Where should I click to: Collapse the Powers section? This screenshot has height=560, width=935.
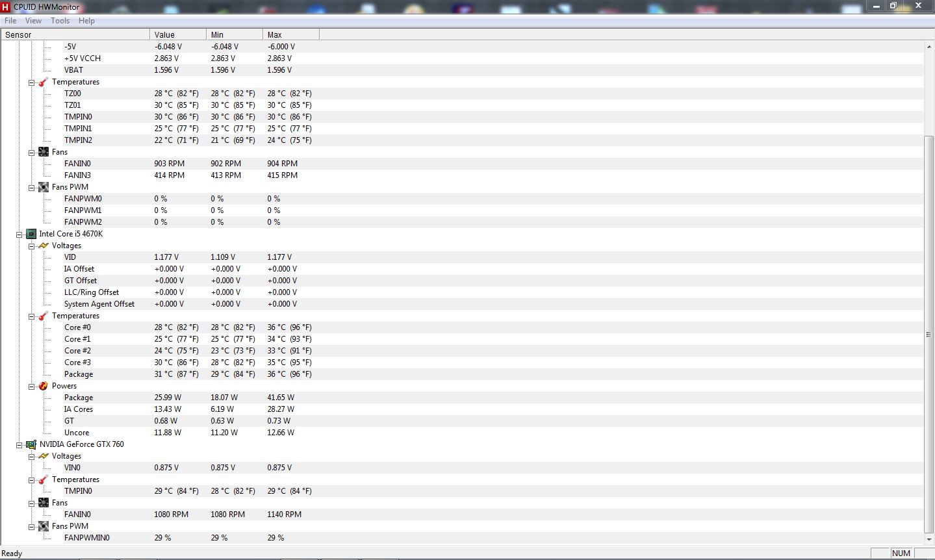(31, 387)
